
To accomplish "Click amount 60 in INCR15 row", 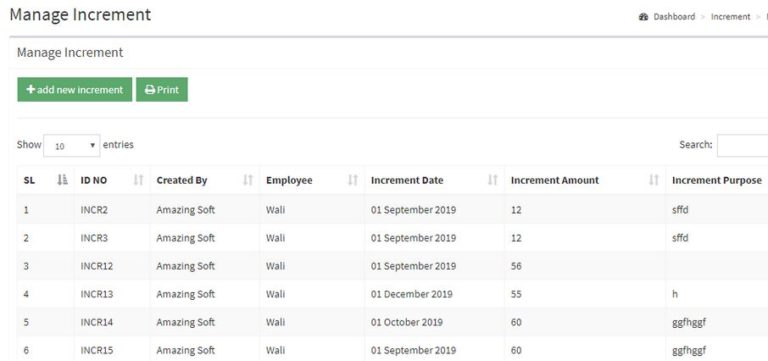I will pos(516,350).
